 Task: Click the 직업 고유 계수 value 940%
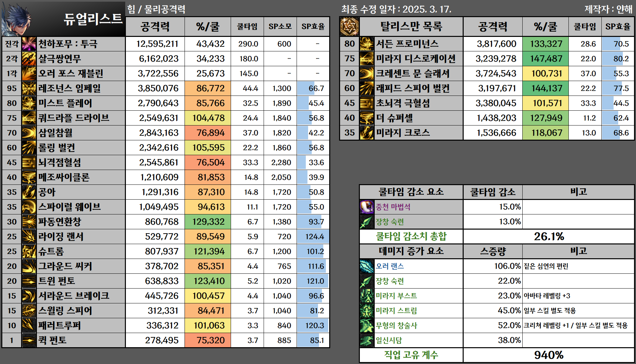point(549,355)
